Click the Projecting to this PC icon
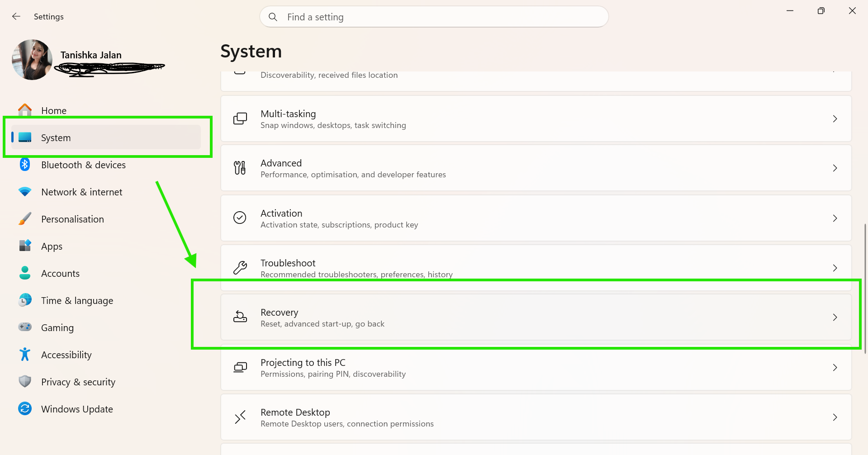Viewport: 868px width, 455px height. 240,367
